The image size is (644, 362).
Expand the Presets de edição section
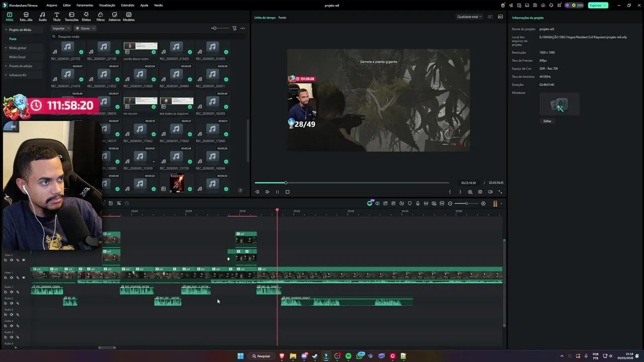(x=6, y=66)
